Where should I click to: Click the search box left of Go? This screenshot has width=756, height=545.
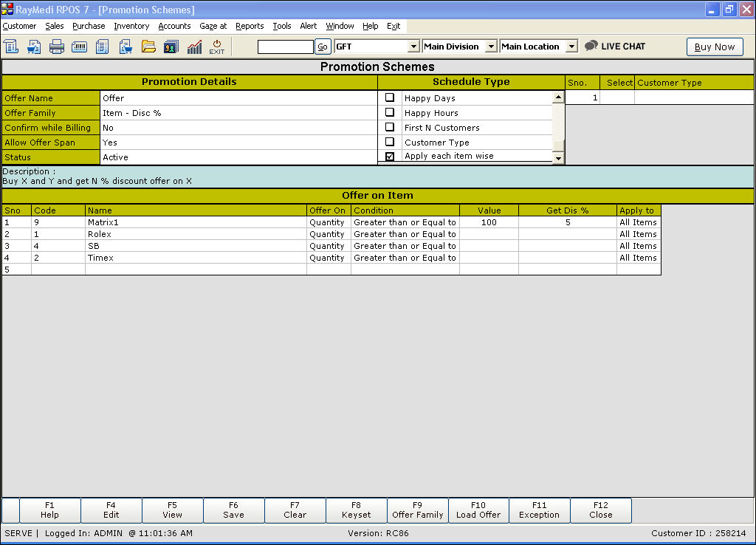point(286,47)
